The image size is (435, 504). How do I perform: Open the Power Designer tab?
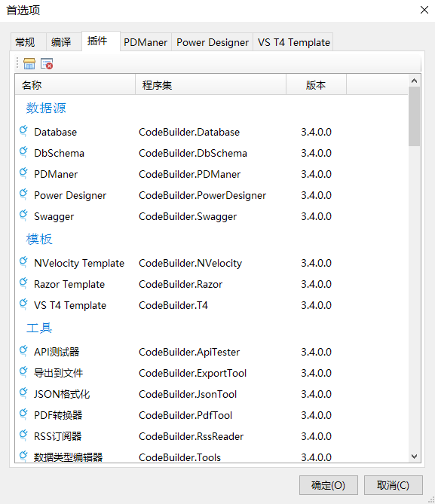(x=213, y=42)
